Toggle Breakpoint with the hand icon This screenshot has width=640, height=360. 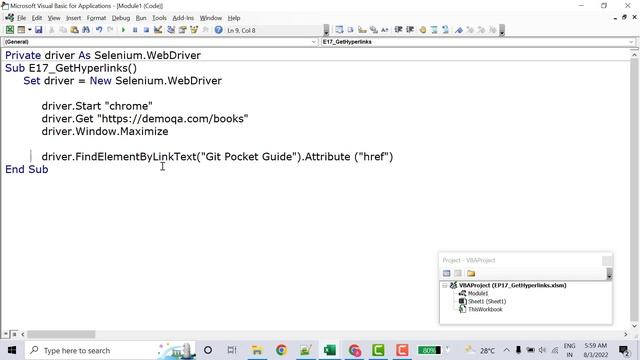pos(423,30)
